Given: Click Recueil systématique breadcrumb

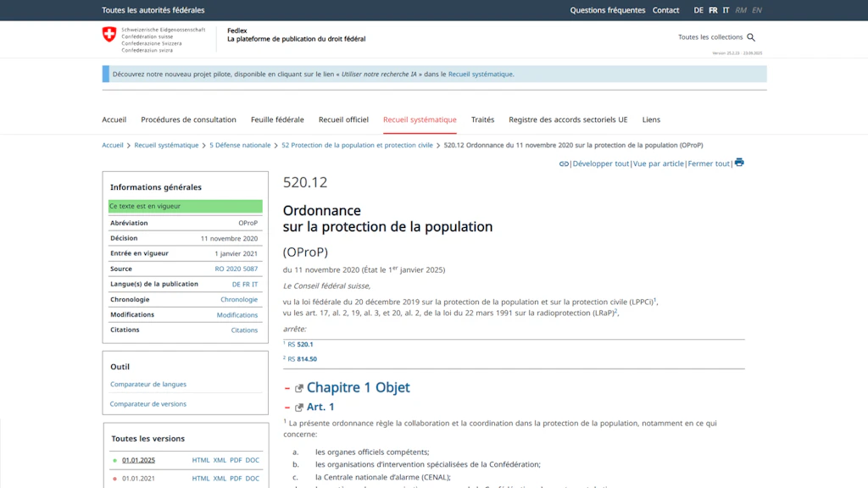Looking at the screenshot, I should [x=166, y=145].
